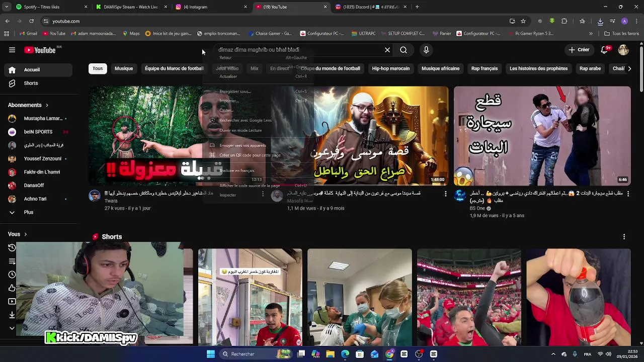Click the Créer button

pyautogui.click(x=579, y=50)
